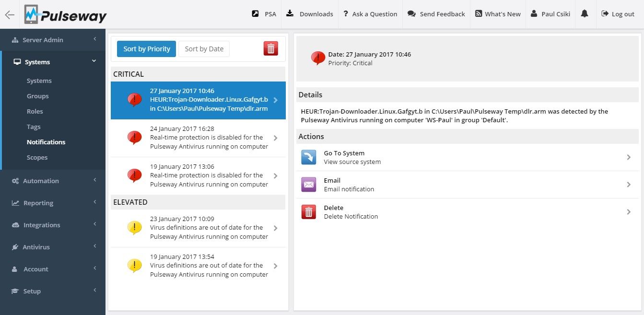Open Scopes submenu item
Image resolution: width=644 pixels, height=315 pixels.
tap(37, 157)
